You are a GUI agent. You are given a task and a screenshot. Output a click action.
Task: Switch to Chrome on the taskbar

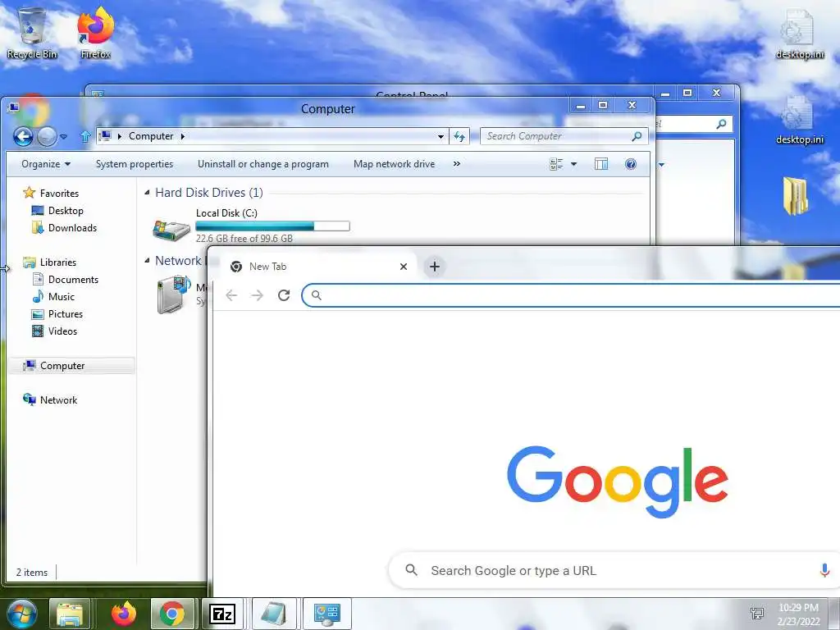172,614
